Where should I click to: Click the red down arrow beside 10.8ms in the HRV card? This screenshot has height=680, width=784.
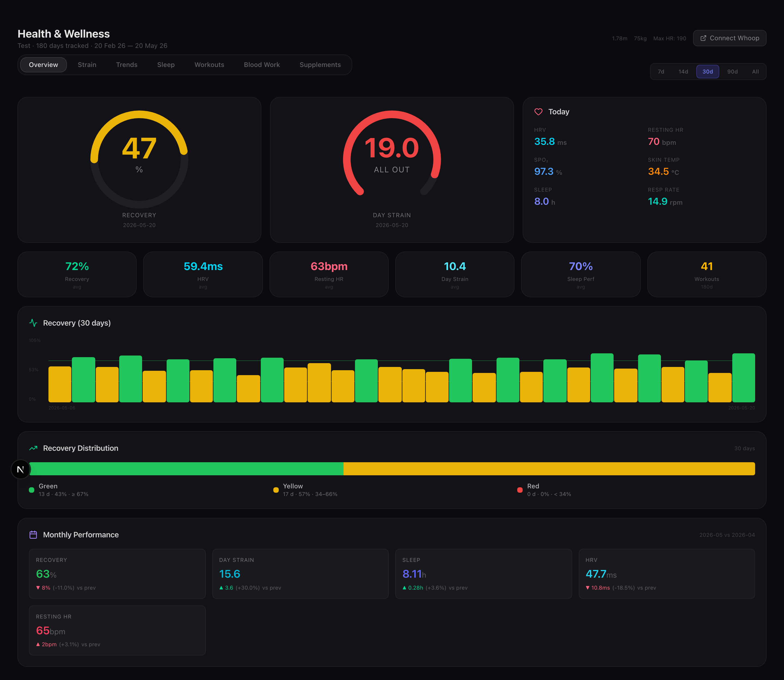(587, 588)
